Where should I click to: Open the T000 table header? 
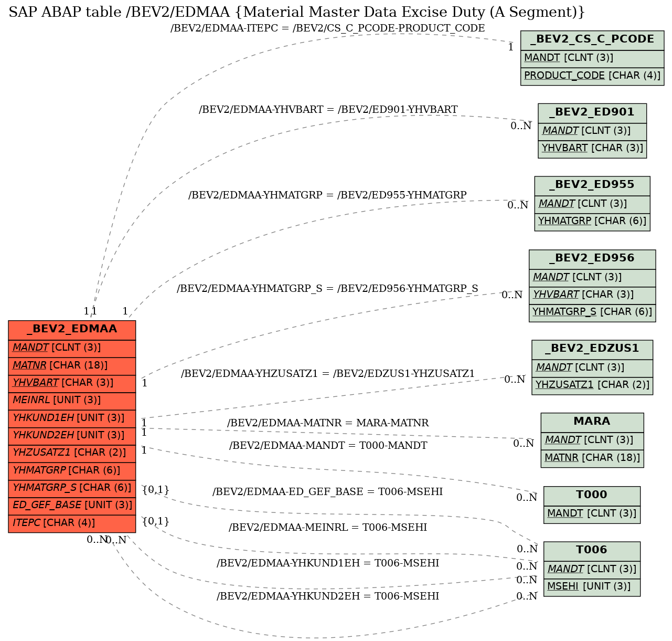(x=592, y=495)
